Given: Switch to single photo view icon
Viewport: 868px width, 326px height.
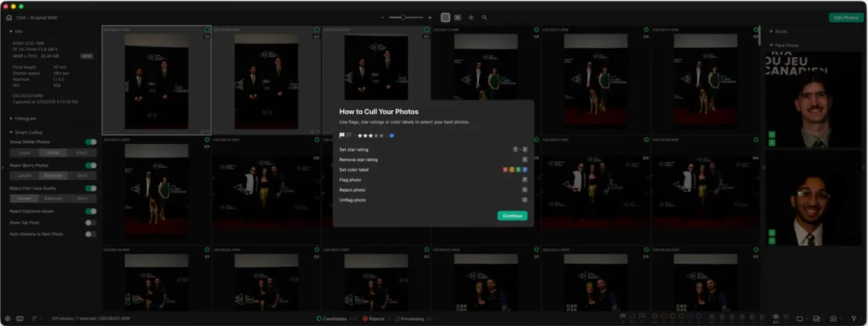Looking at the screenshot, I should 458,18.
